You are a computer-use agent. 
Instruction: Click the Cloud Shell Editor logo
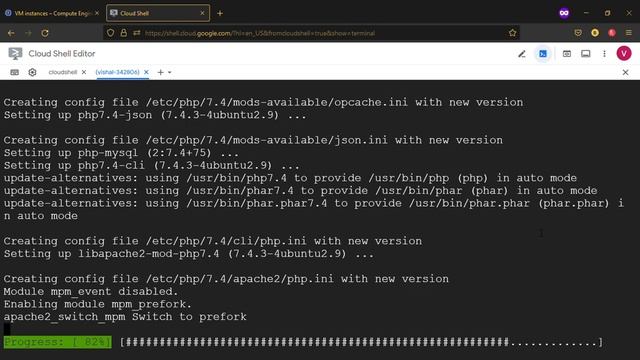point(16,53)
